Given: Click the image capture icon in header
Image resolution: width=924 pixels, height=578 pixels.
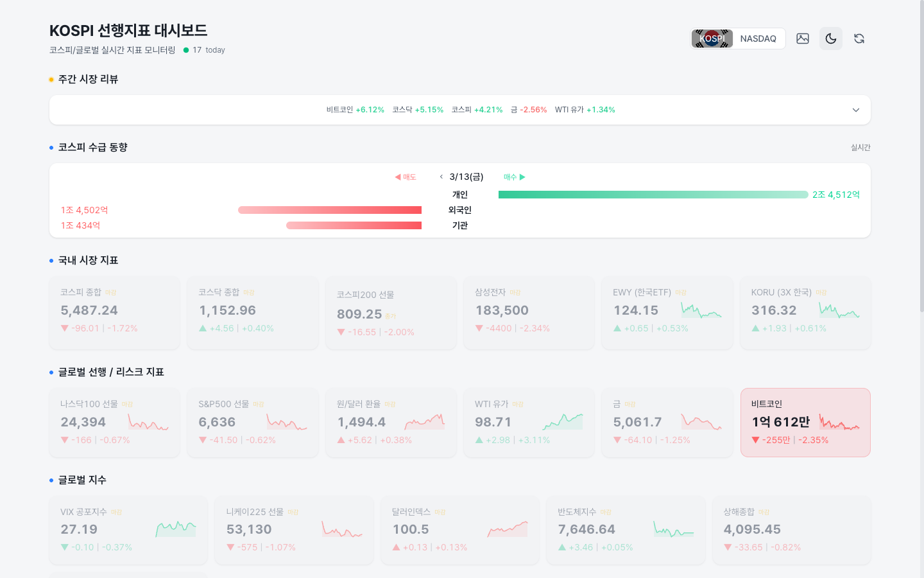Looking at the screenshot, I should click(802, 39).
